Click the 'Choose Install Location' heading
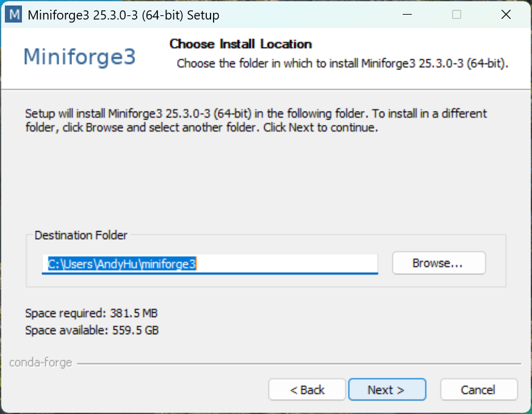 point(240,44)
